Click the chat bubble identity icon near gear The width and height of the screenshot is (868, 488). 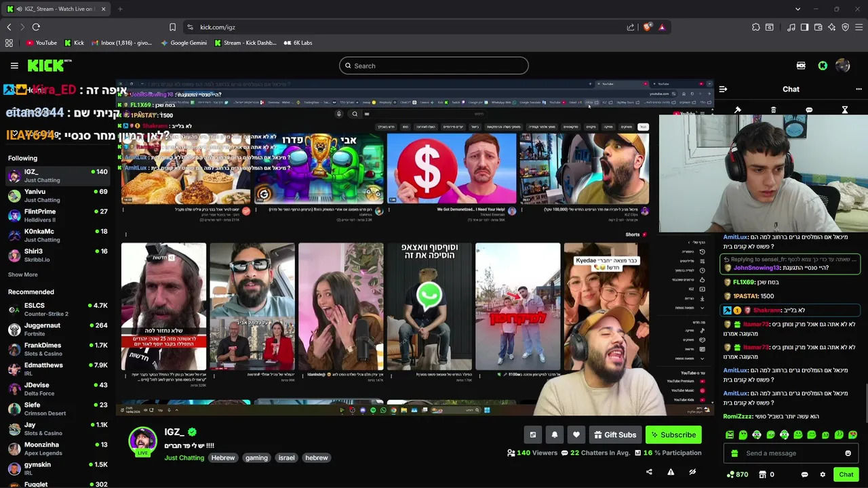pos(804,474)
